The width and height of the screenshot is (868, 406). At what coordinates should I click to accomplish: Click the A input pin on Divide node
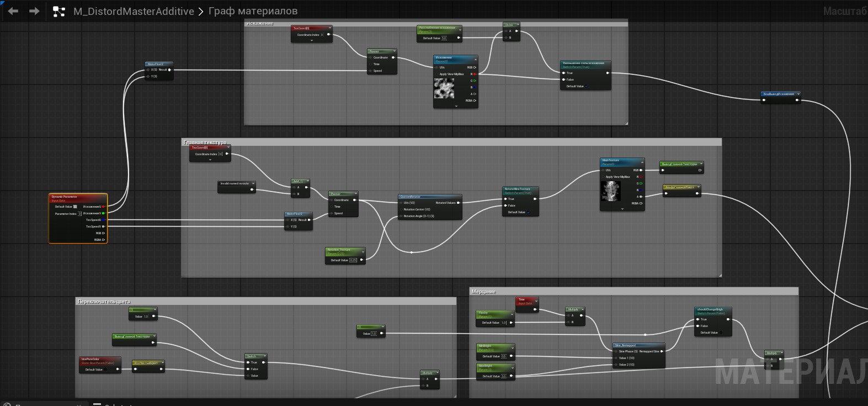tap(505, 31)
